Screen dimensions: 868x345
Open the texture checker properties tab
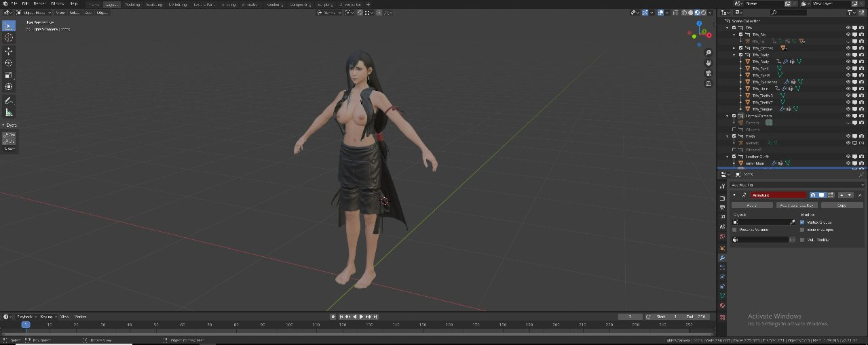pyautogui.click(x=722, y=316)
